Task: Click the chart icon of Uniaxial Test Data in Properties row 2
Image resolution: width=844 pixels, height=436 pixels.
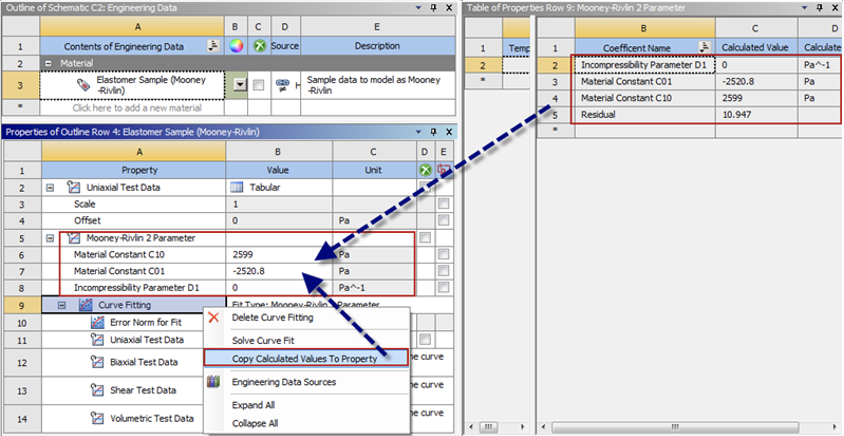Action: (74, 187)
